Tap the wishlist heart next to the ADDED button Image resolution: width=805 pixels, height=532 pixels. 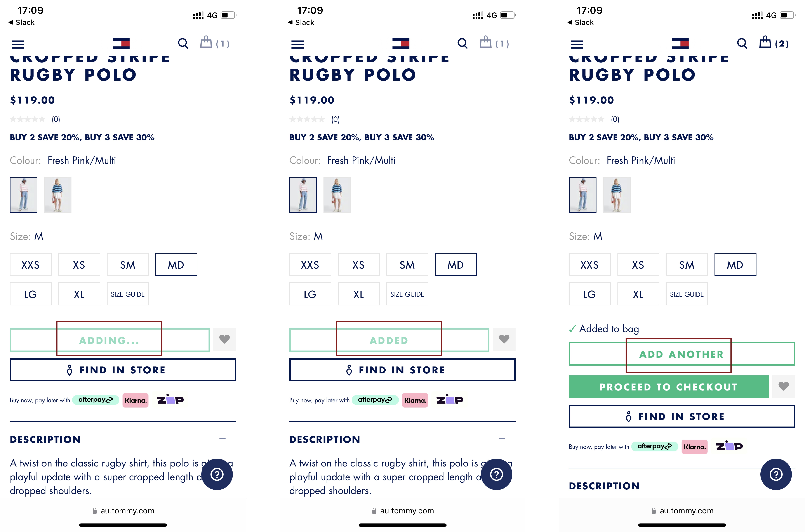504,339
